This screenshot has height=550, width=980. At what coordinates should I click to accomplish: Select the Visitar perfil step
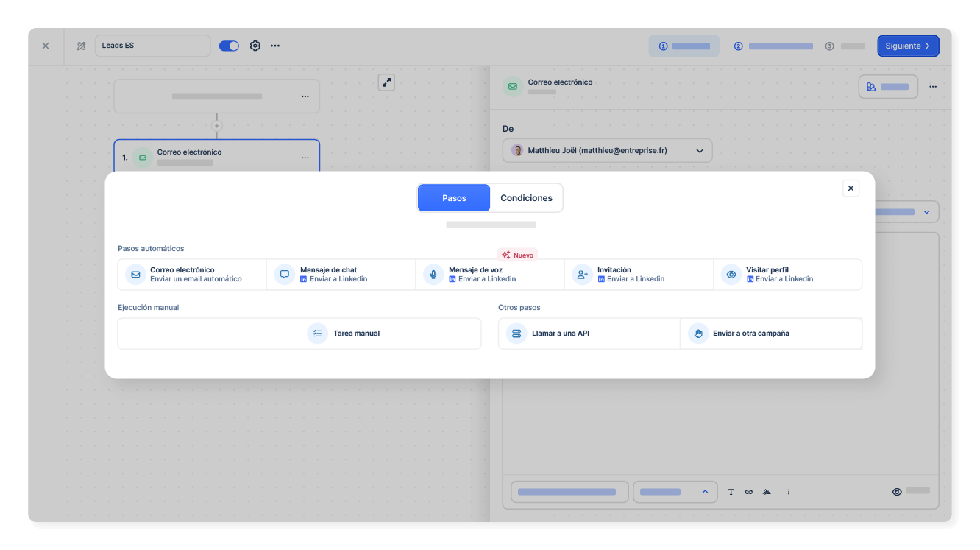pos(787,275)
